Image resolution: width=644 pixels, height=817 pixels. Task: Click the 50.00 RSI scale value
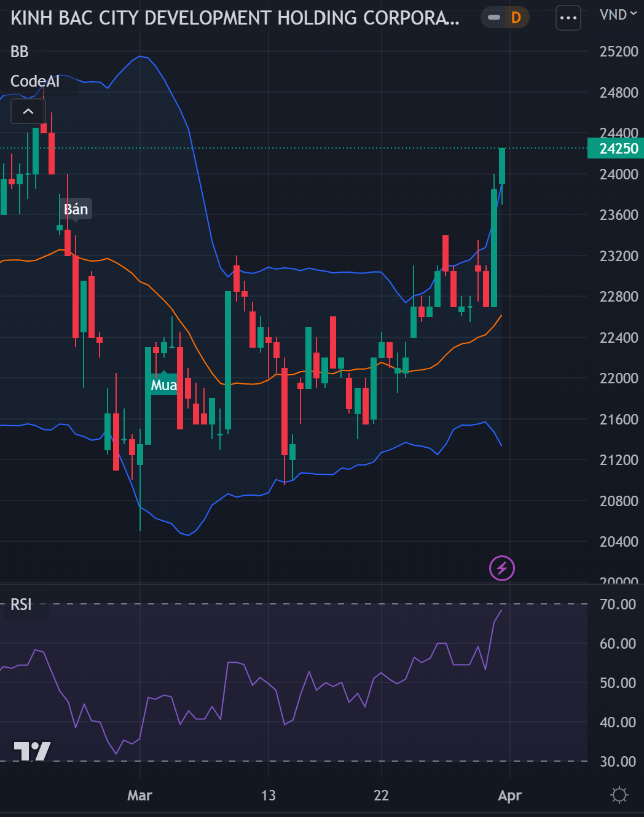coord(618,683)
